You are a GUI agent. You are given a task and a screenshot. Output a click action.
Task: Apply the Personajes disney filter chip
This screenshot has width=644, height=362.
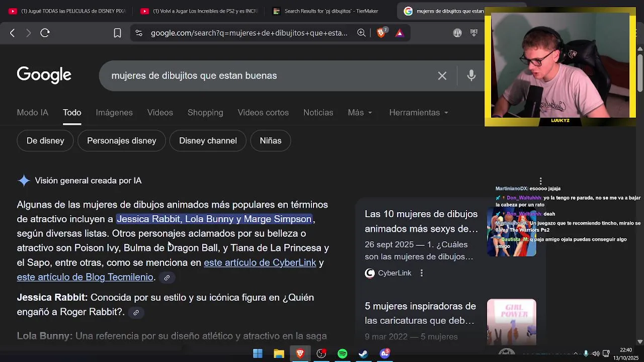[x=122, y=141]
